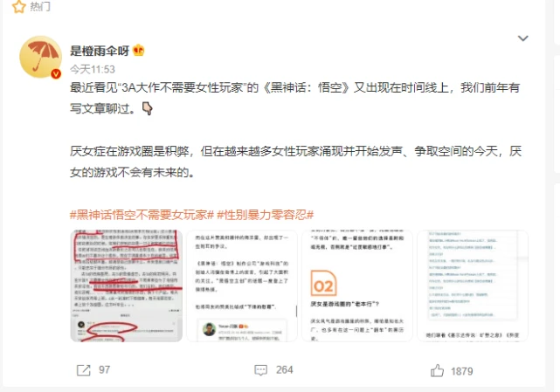Click the star icon beside 热门
Image resolution: width=560 pixels, height=392 pixels.
(x=19, y=6)
